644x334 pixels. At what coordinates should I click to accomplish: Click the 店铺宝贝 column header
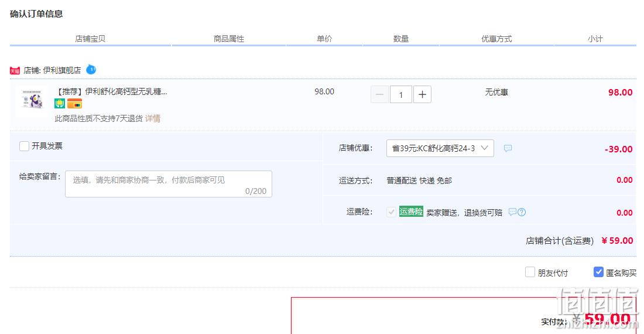[x=90, y=39]
